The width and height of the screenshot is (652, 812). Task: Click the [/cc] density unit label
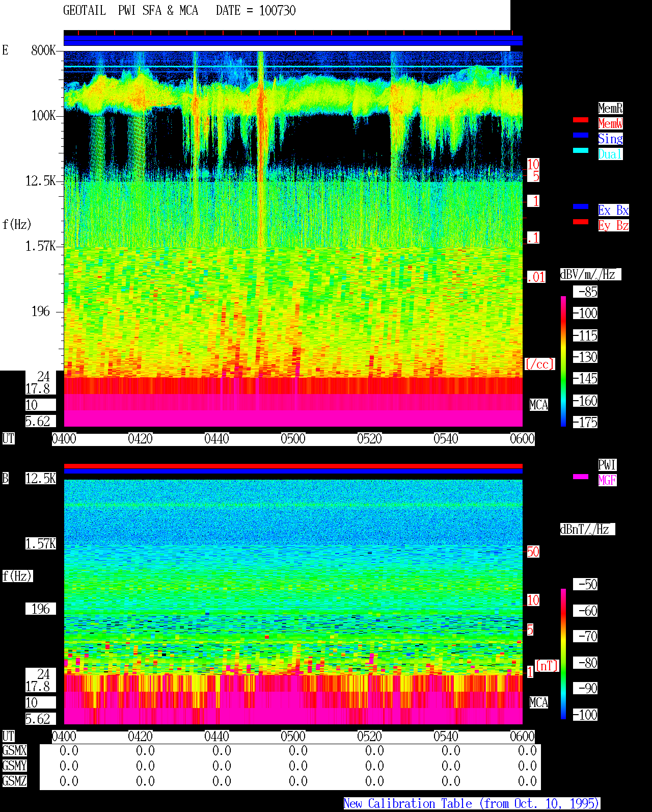coord(539,364)
